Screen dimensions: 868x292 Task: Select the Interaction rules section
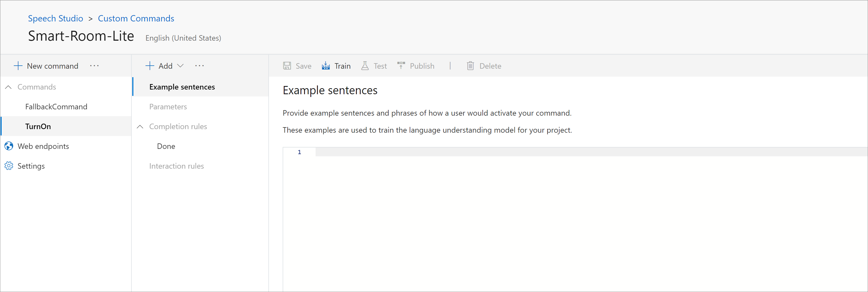[176, 166]
